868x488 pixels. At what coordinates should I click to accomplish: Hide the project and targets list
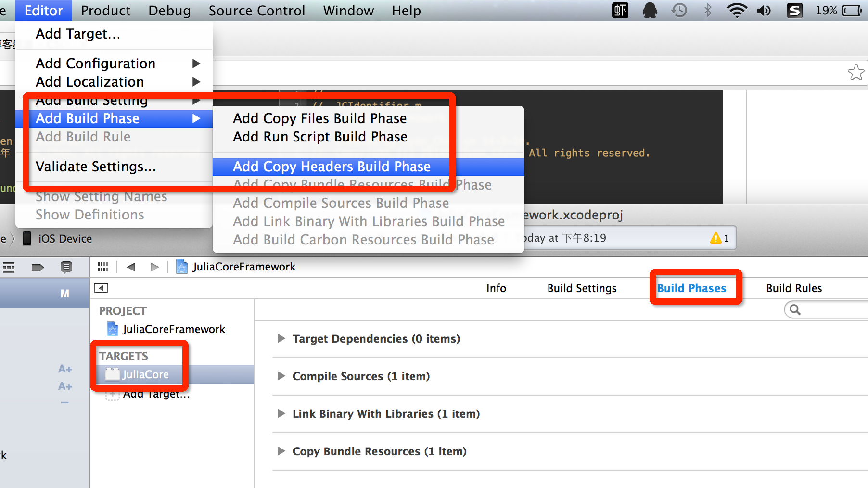click(101, 288)
